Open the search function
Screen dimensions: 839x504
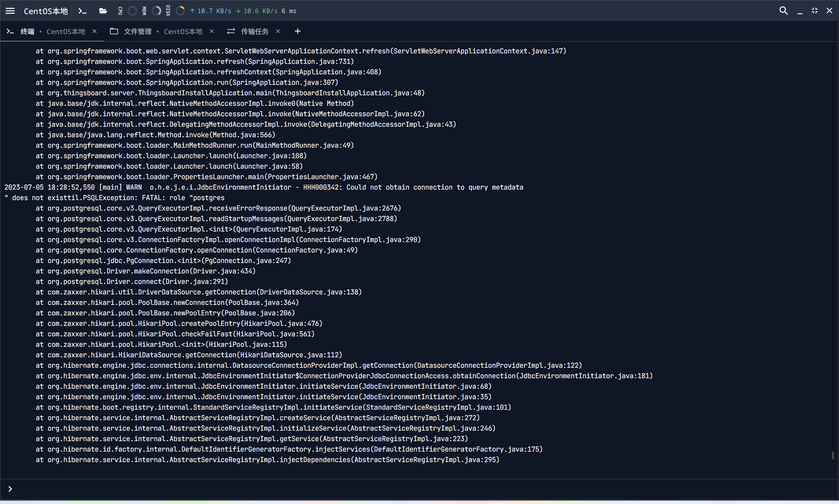[x=783, y=10]
